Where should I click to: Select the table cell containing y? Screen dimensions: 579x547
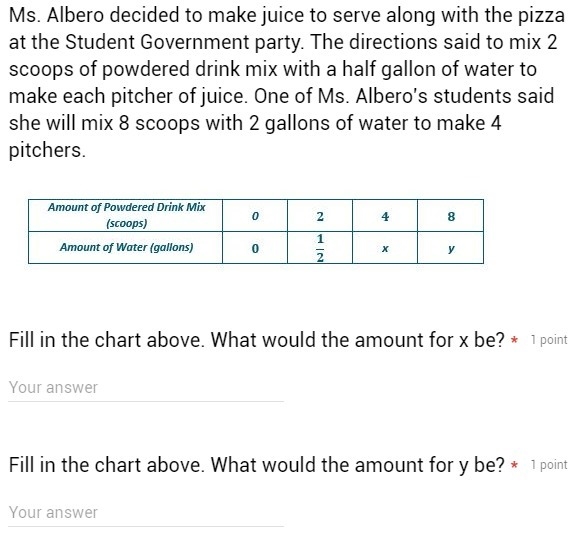coord(450,248)
